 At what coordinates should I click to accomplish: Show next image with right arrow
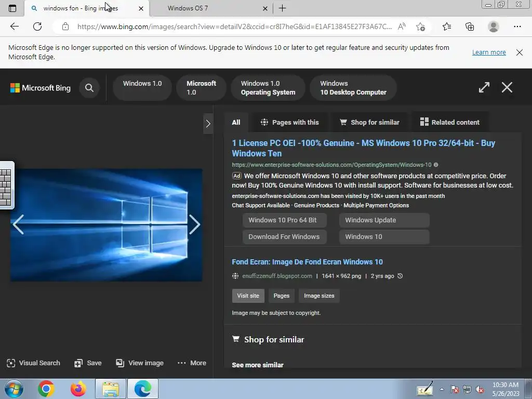click(194, 224)
